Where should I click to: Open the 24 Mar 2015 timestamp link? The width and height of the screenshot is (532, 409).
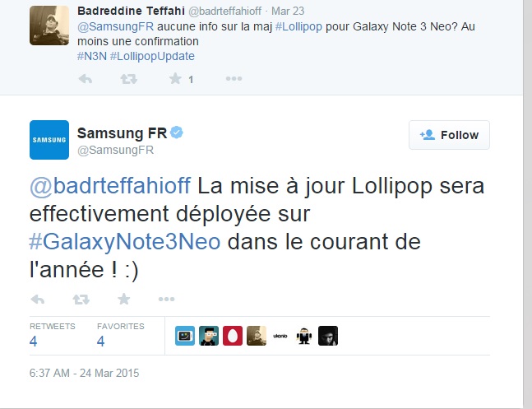[x=85, y=373]
